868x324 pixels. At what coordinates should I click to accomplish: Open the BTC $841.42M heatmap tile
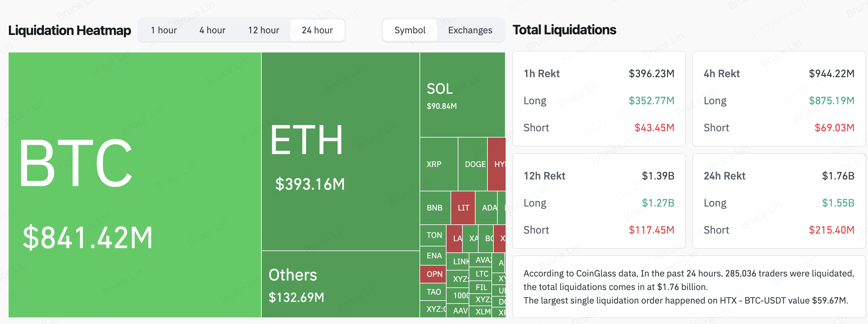tap(135, 184)
